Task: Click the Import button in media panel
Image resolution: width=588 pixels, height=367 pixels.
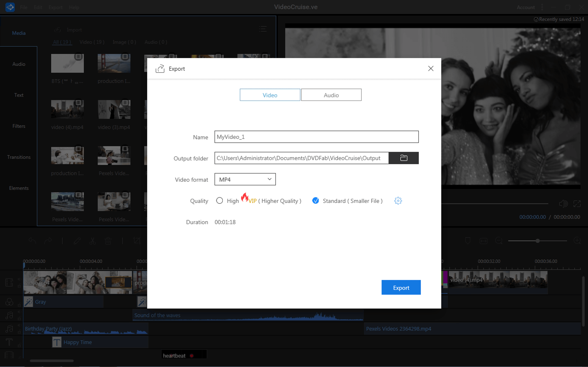Action: 68,30
